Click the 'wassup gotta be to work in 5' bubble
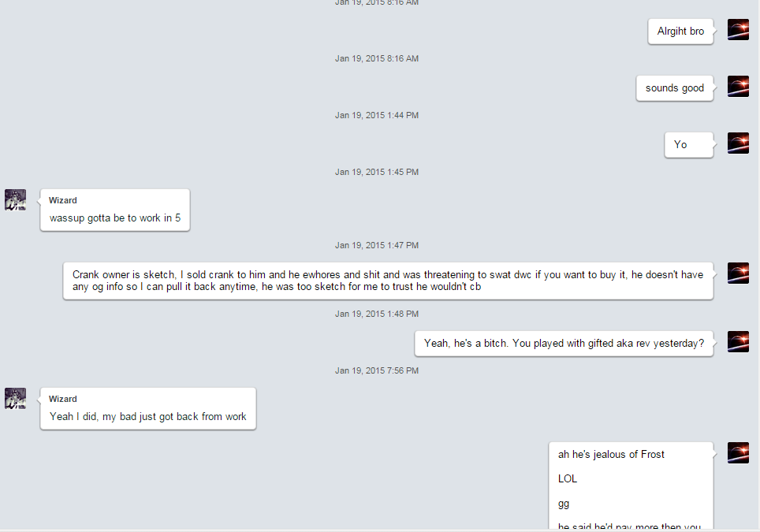 [x=115, y=210]
